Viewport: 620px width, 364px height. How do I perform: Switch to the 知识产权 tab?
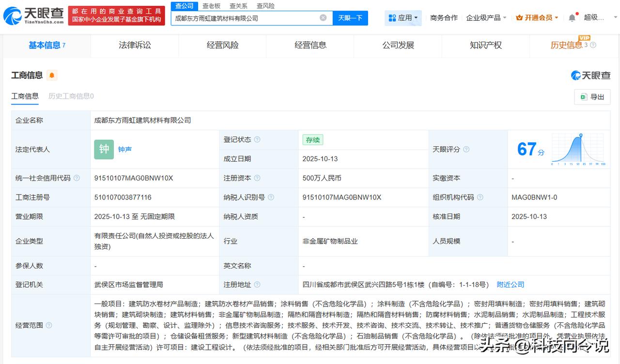[x=486, y=45]
